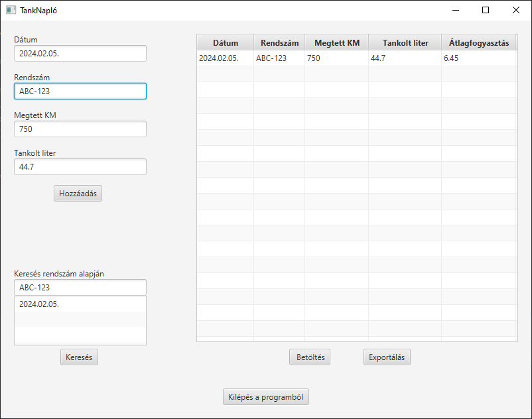The image size is (532, 419).
Task: Click the Tankolt liter input field
Action: pos(80,167)
